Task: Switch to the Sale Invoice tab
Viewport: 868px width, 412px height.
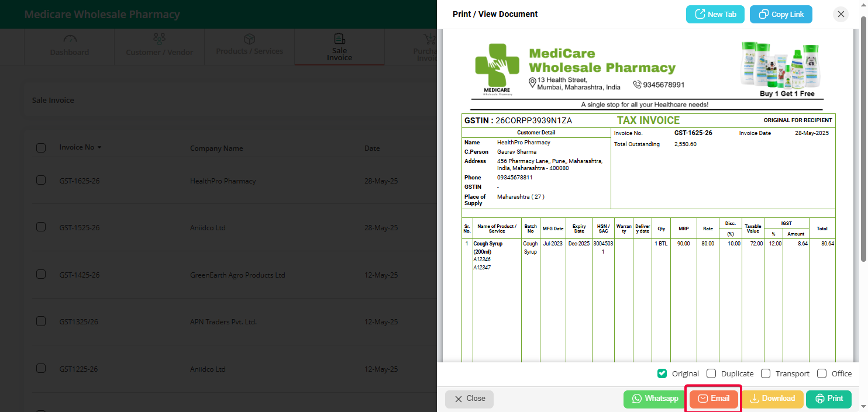Action: click(340, 46)
